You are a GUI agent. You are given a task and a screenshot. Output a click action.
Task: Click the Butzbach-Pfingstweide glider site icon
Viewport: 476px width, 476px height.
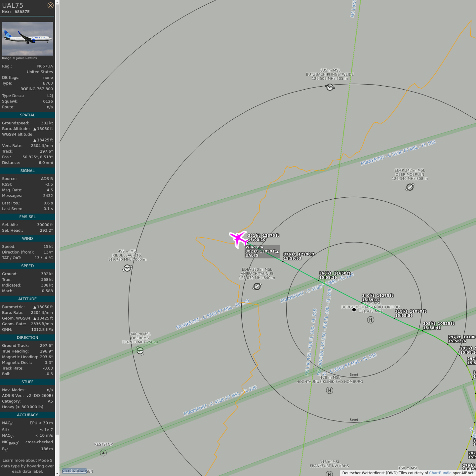click(330, 87)
